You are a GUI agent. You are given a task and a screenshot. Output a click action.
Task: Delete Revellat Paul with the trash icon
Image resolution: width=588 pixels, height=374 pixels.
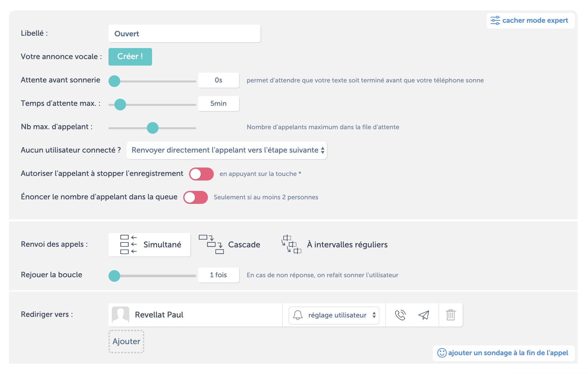click(451, 315)
